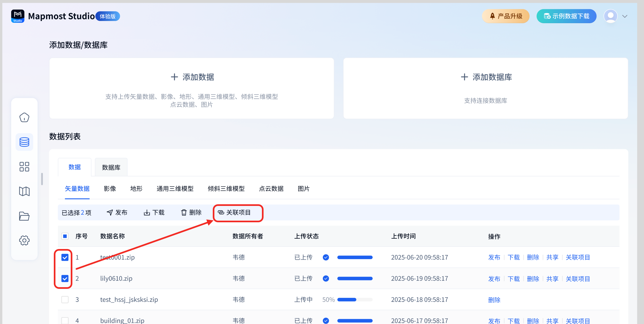
Task: Click the Mapmost Studio logo icon
Action: click(x=18, y=16)
